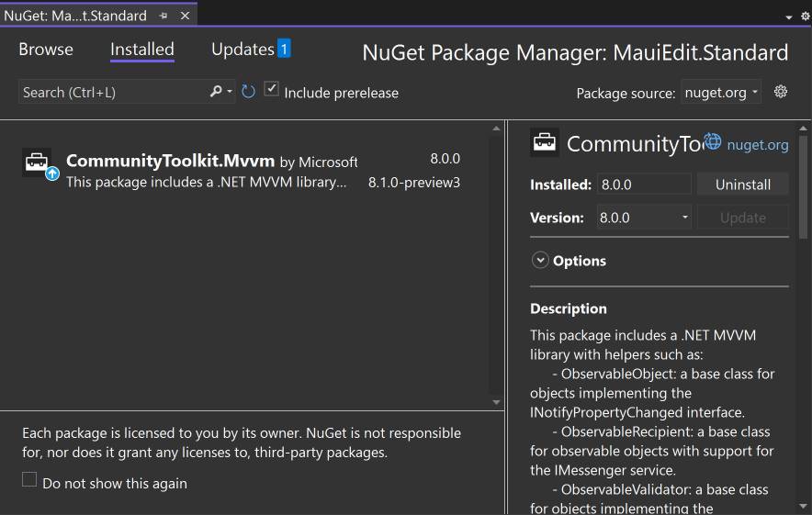The width and height of the screenshot is (812, 515).
Task: Open the tab list dropdown arrow
Action: (789, 17)
